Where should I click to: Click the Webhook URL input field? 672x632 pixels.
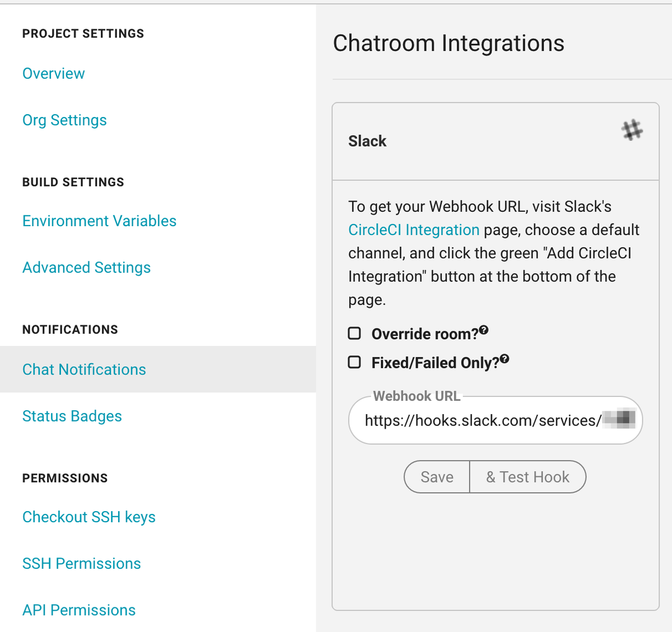tap(496, 420)
